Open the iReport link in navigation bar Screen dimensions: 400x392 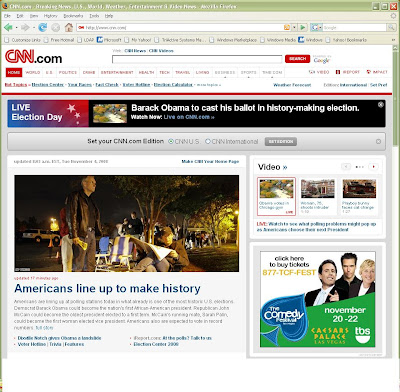click(x=348, y=72)
